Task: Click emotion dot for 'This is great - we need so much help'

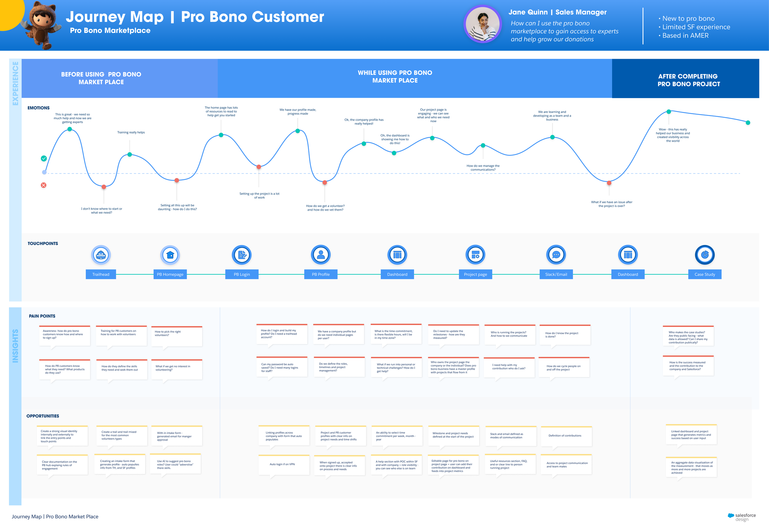Action: coord(69,129)
